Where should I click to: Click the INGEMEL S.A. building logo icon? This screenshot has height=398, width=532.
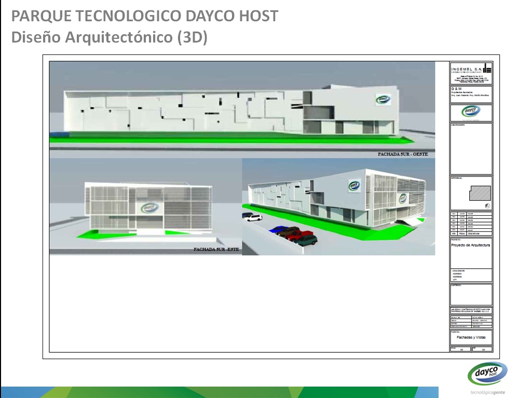(487, 68)
